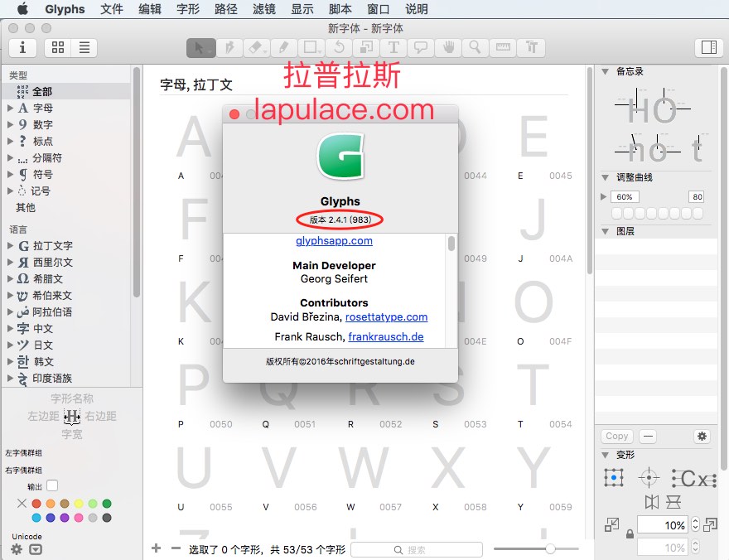Open the 脚本 menu
This screenshot has height=560, width=729.
click(340, 9)
